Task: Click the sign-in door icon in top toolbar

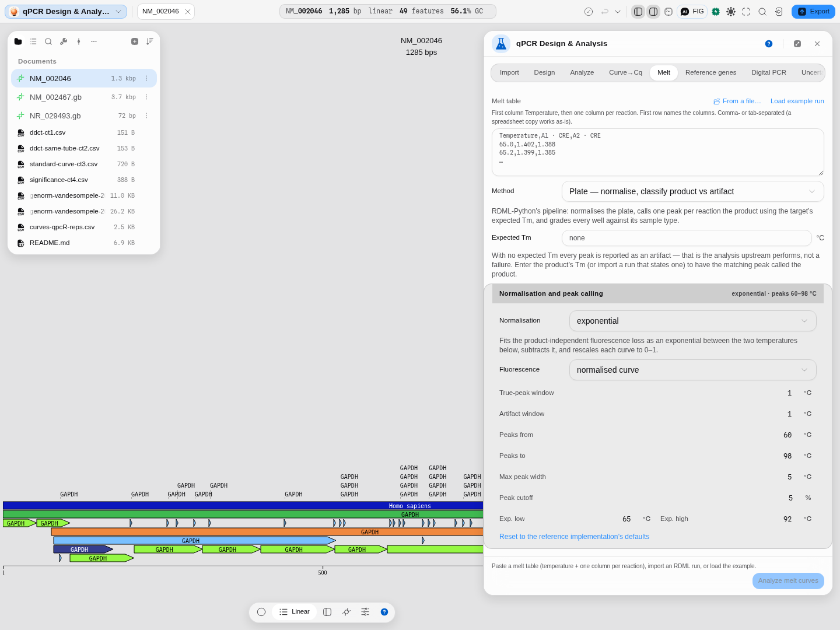Action: pyautogui.click(x=779, y=12)
